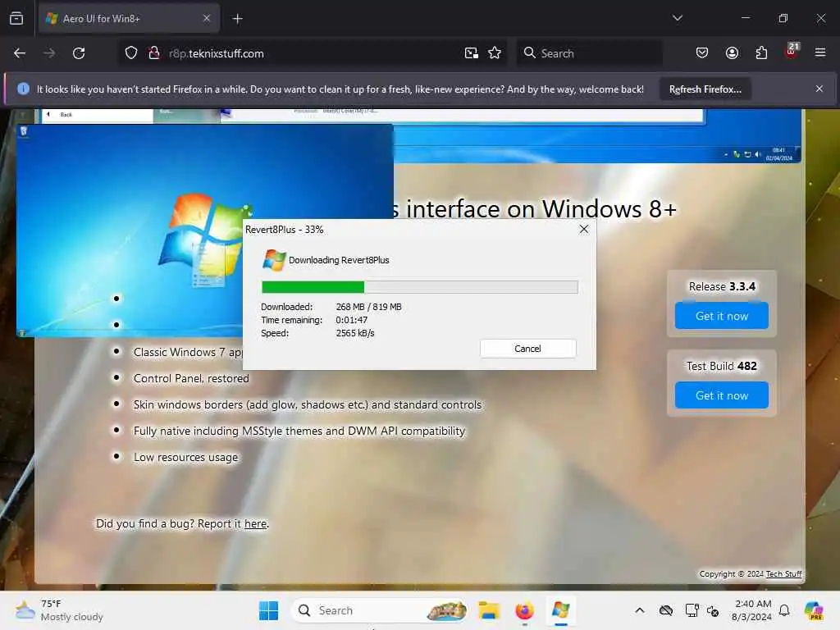Open the Pocket save icon

pos(702,53)
